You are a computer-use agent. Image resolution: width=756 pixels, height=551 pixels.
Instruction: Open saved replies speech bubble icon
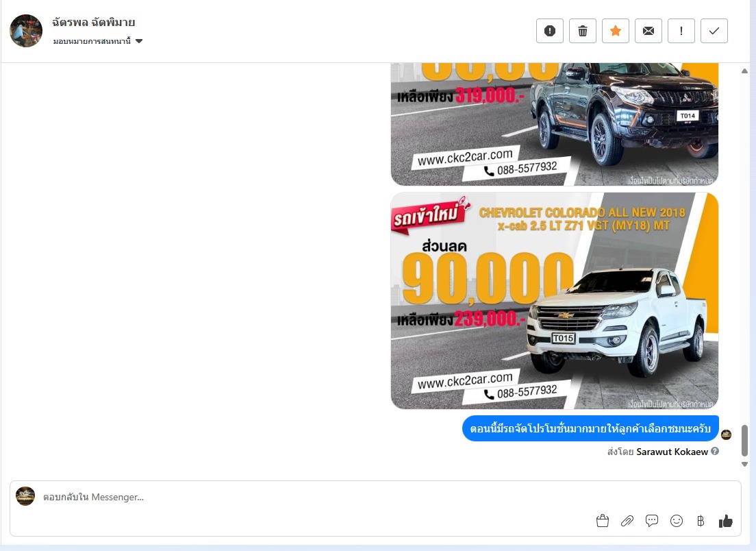click(x=651, y=521)
